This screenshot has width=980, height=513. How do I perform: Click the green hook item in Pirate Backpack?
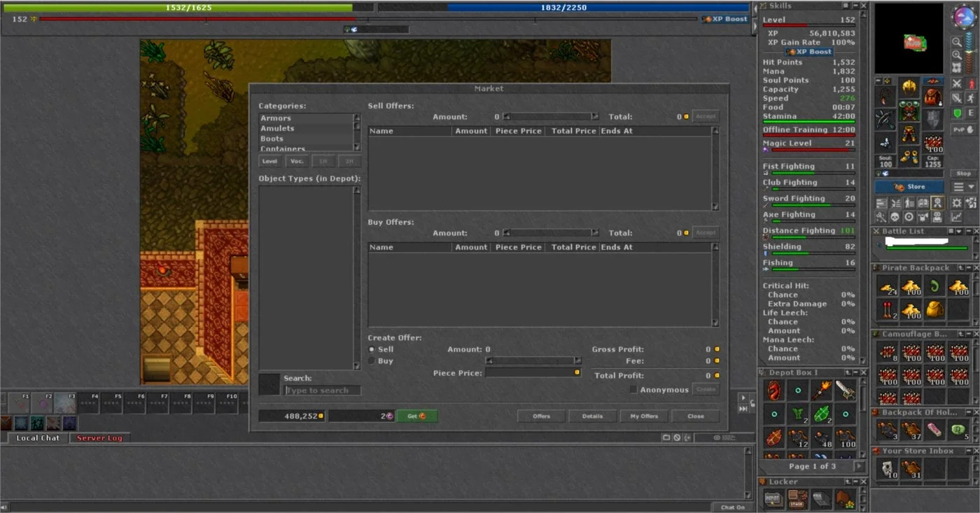934,286
